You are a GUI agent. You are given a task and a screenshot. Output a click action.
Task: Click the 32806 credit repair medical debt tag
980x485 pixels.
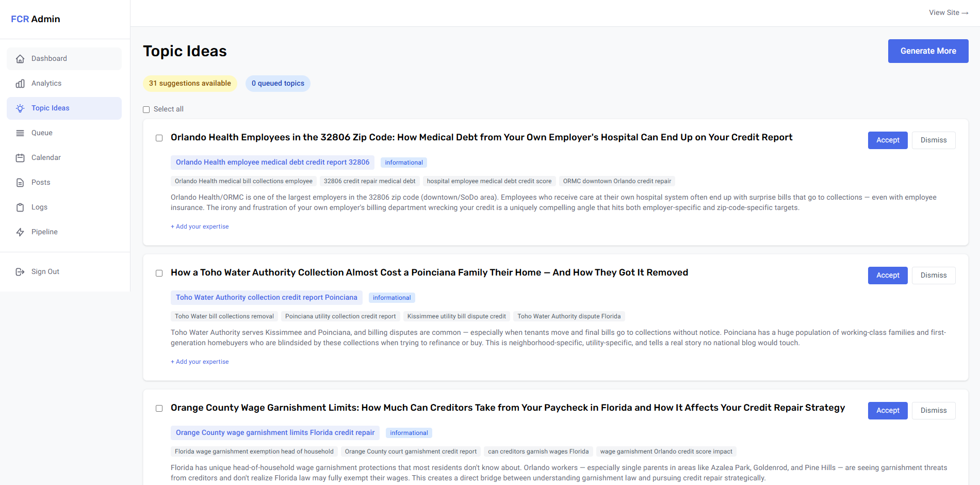(x=369, y=181)
